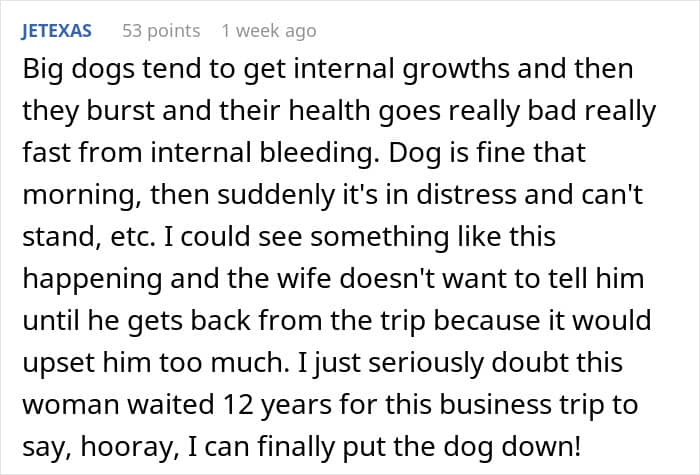Click the words 'something like this'
This screenshot has height=475, width=700.
[433, 237]
